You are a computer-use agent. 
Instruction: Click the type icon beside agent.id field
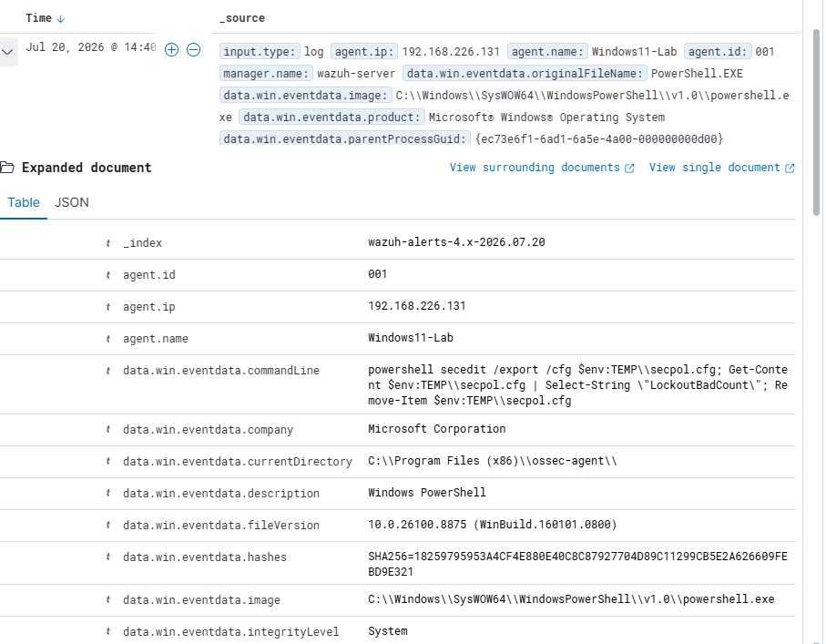[x=108, y=275]
